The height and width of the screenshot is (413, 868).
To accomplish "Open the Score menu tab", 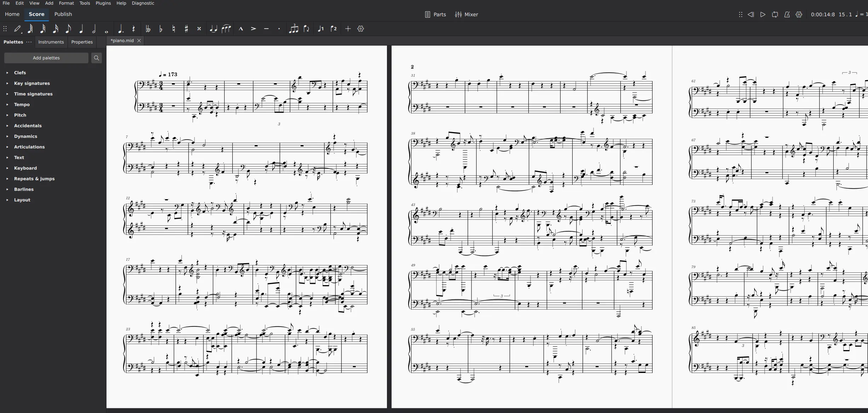I will coord(36,14).
